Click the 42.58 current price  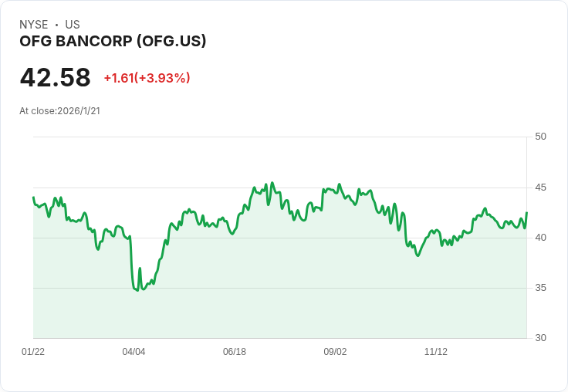(x=55, y=78)
